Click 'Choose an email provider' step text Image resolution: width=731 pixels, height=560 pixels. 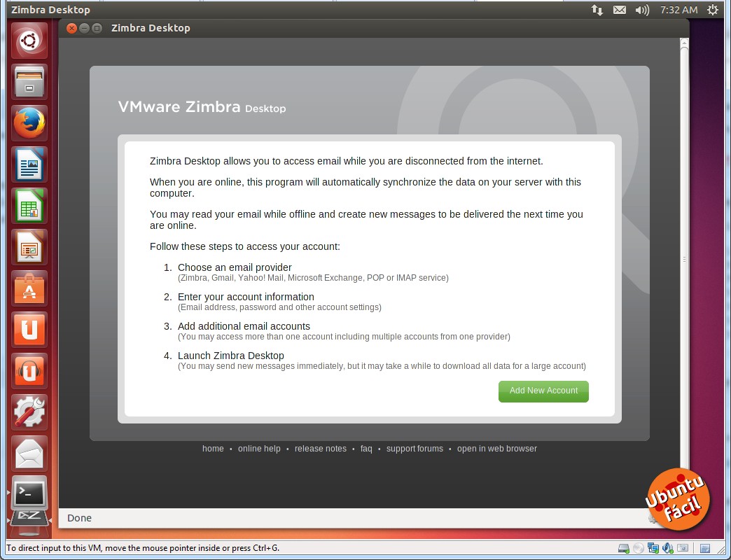click(x=235, y=267)
